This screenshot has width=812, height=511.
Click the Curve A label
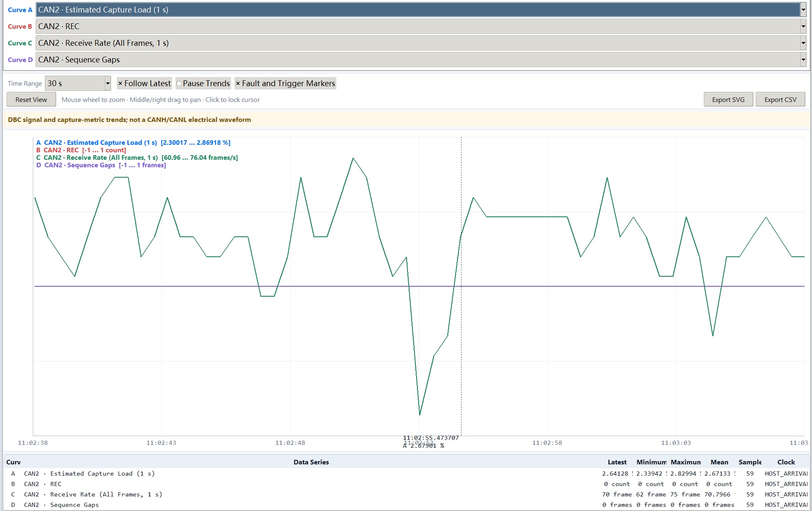point(20,10)
